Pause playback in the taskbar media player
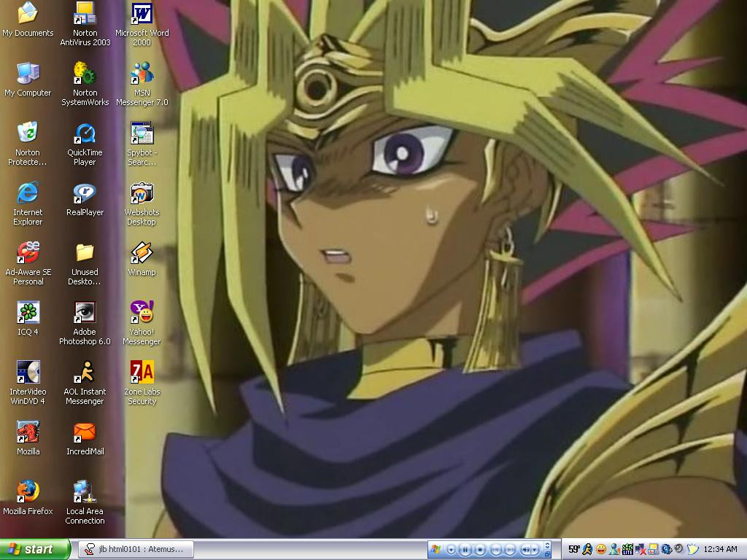747x560 pixels. (465, 550)
